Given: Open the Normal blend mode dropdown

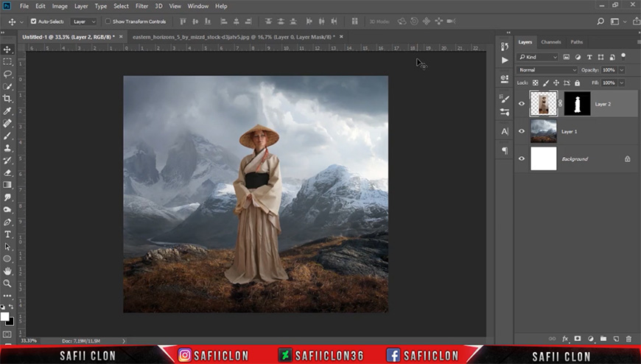Looking at the screenshot, I should click(547, 70).
